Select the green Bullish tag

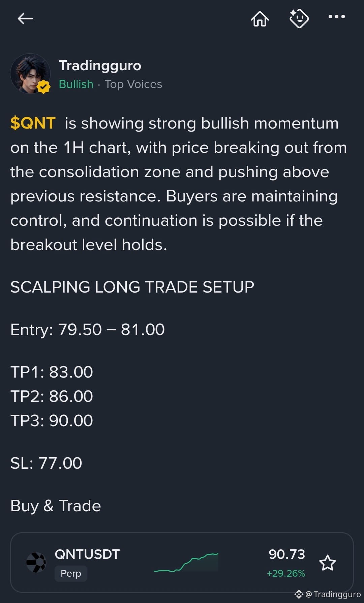(76, 84)
